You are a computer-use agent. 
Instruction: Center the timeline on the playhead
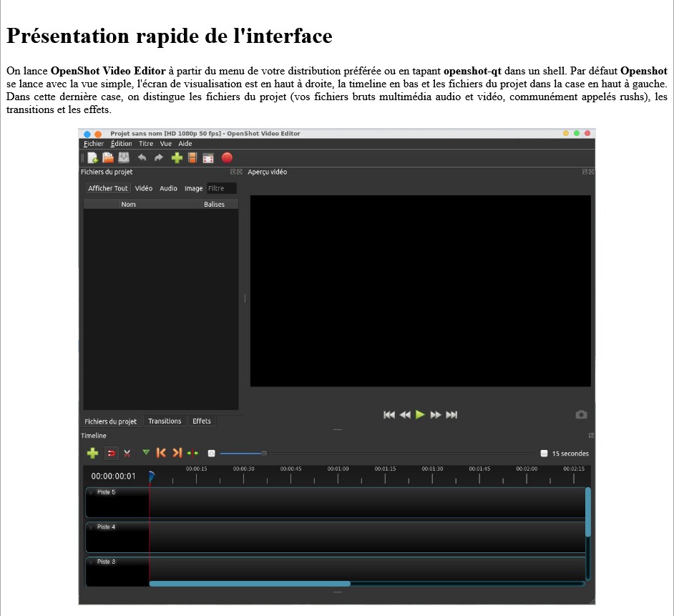(192, 453)
